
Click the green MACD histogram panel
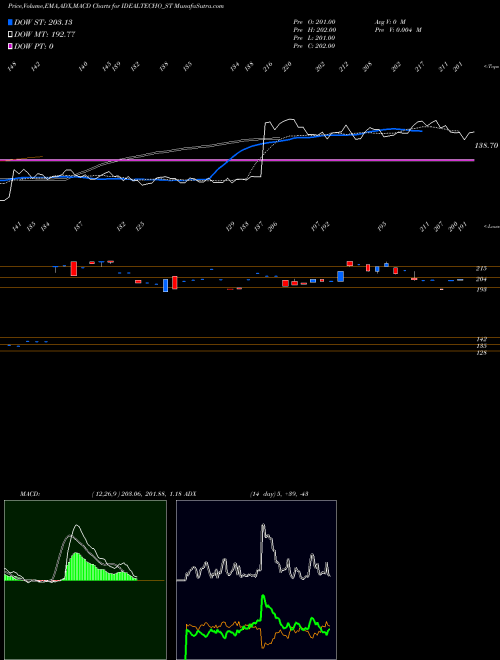(x=85, y=580)
